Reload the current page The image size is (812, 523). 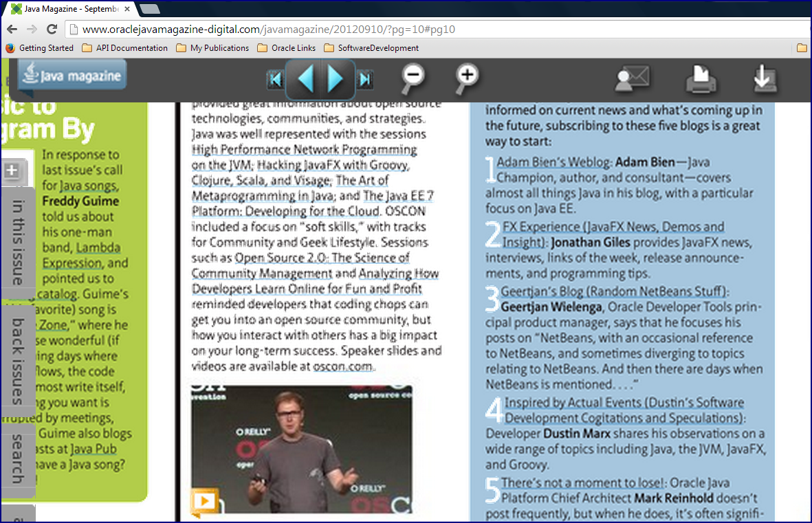click(x=52, y=30)
